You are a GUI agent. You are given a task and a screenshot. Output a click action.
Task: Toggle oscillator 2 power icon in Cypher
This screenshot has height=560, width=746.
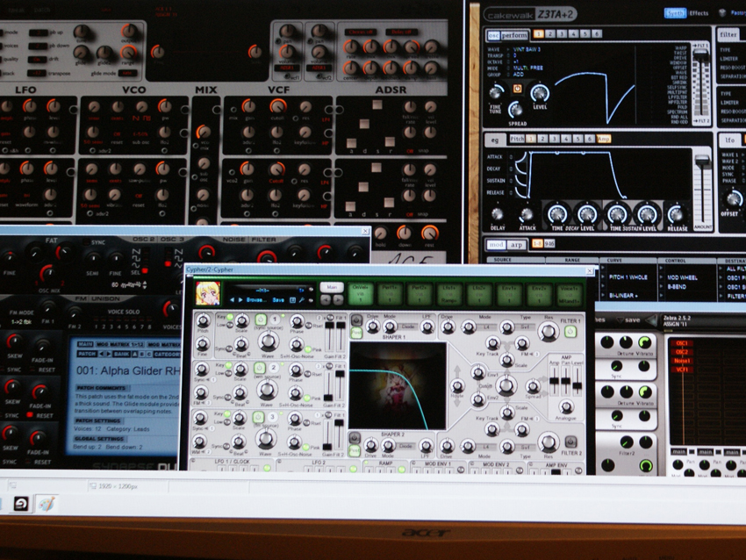pyautogui.click(x=259, y=368)
